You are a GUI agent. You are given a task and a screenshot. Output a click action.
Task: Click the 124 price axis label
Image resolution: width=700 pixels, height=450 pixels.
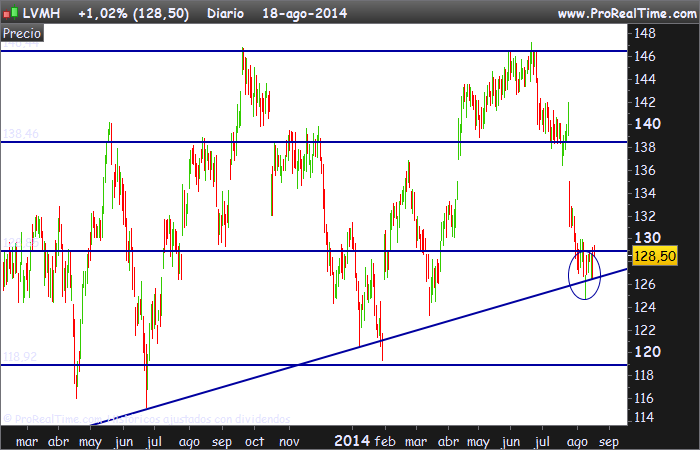click(645, 307)
